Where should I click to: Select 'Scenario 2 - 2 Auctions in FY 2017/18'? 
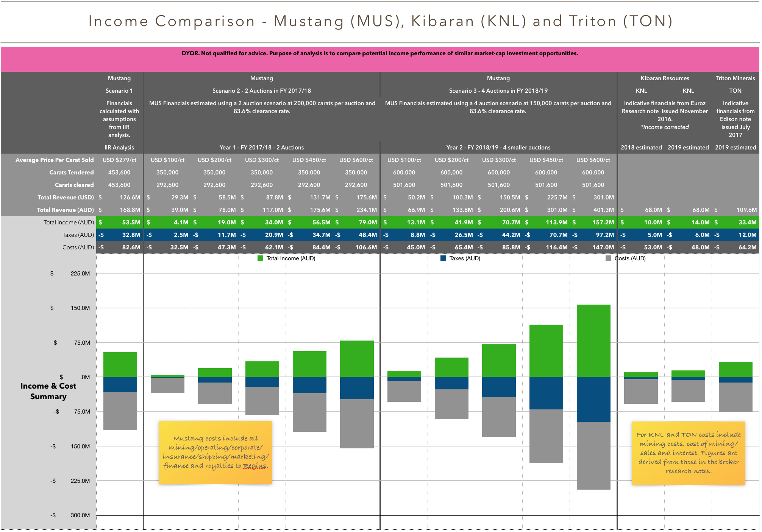tap(262, 91)
